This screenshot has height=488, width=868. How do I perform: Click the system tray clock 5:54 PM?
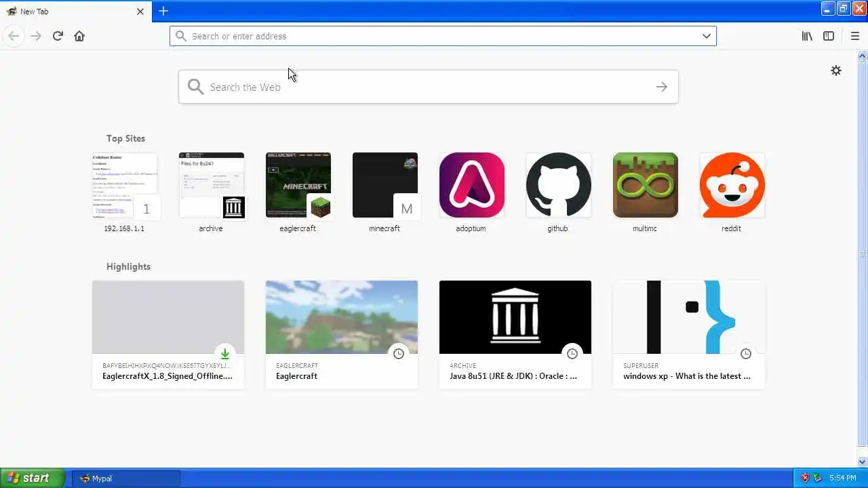tap(842, 478)
